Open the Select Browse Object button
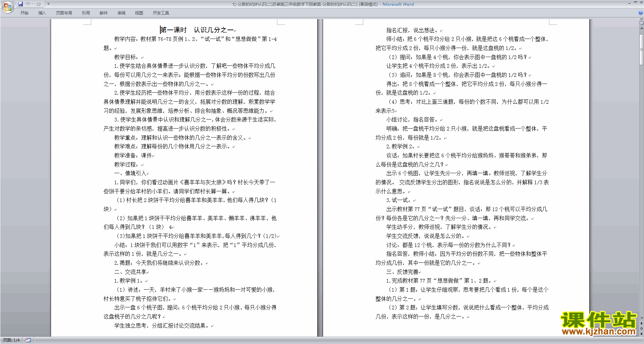Screen dimensions: 644x344 click(642, 329)
